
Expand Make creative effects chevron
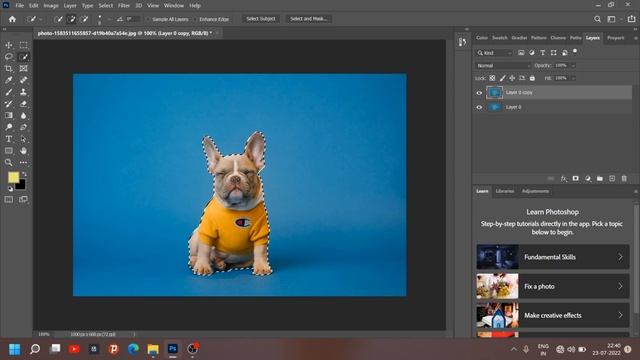620,315
